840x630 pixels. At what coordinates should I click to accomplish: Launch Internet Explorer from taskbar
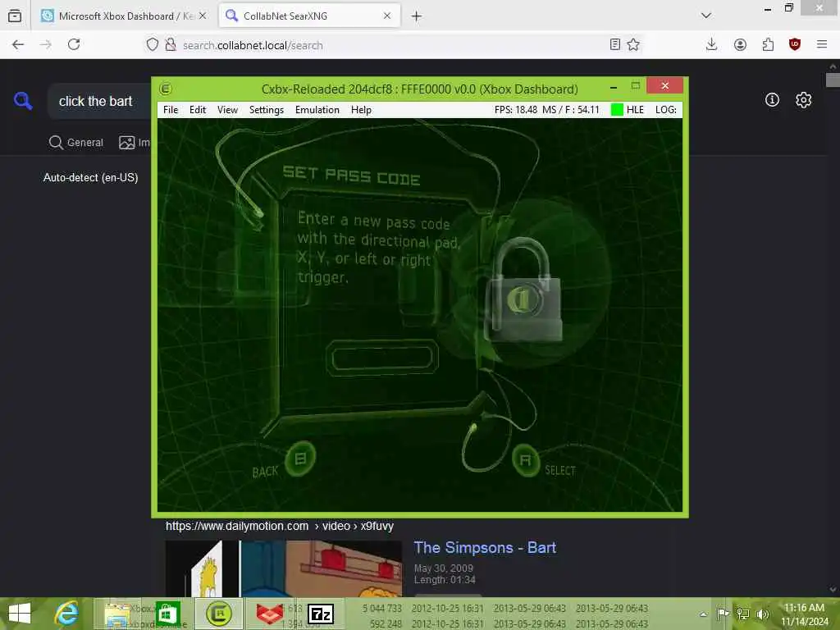(66, 614)
